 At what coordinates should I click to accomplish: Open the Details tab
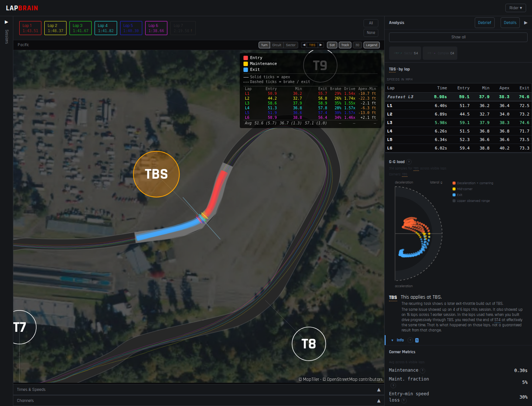[510, 23]
